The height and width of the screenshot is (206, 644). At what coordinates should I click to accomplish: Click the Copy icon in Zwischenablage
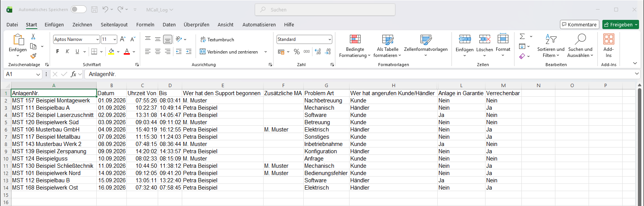(33, 46)
